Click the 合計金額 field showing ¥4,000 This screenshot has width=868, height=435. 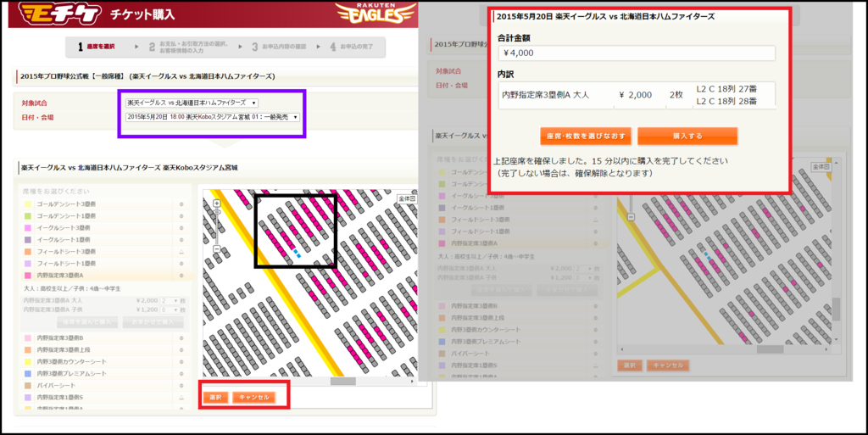tap(637, 53)
